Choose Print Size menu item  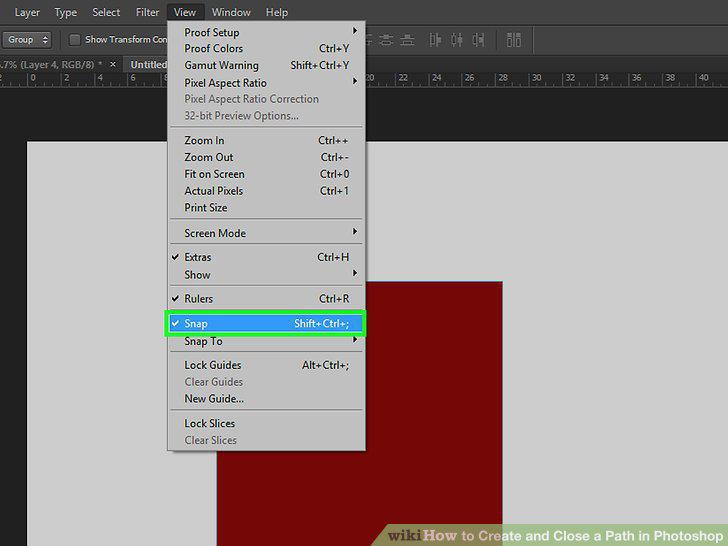(x=266, y=208)
